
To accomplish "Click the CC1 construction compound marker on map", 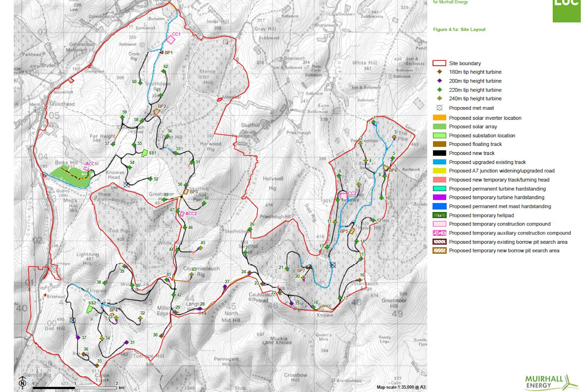I will (x=171, y=40).
